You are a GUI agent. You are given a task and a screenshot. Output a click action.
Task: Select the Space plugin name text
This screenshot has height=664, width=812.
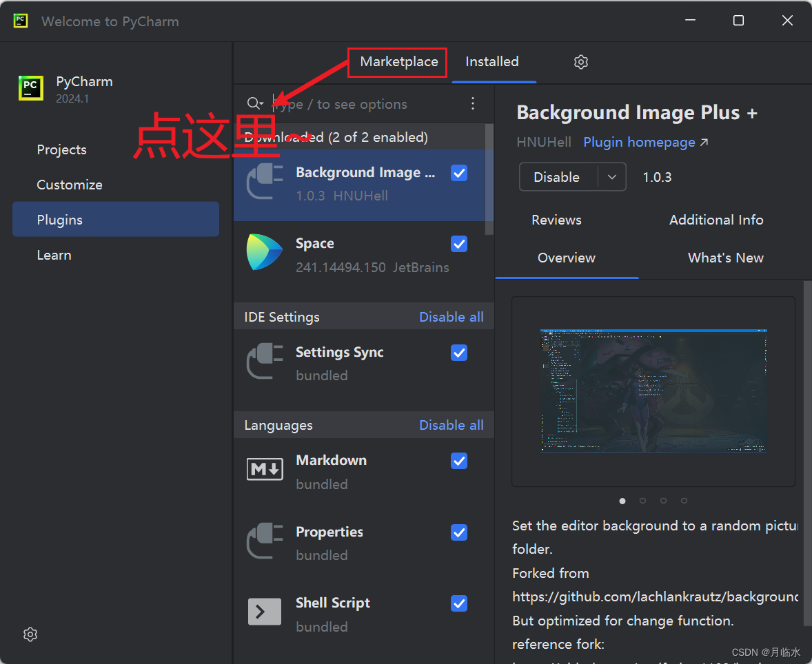(x=315, y=243)
